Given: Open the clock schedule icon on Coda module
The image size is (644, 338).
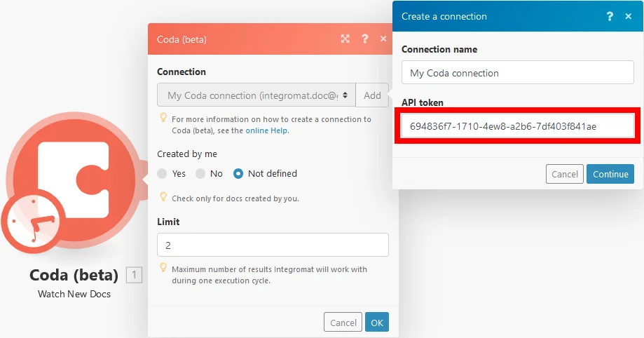Looking at the screenshot, I should point(33,221).
